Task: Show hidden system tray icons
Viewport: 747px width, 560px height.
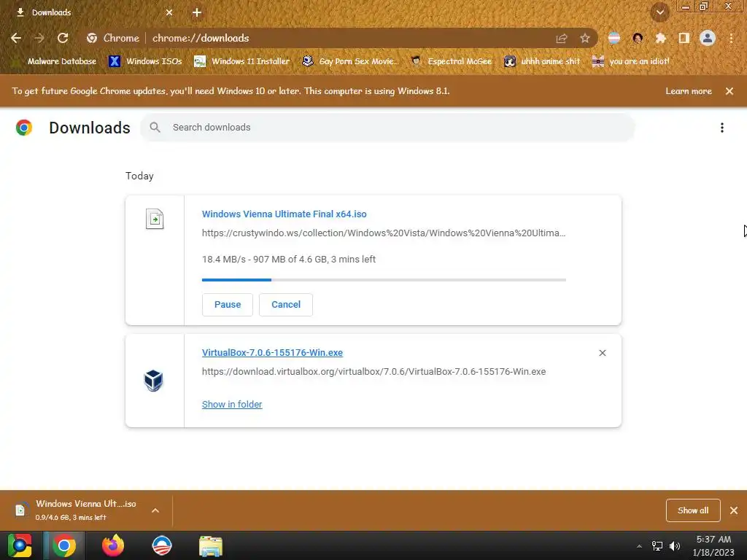Action: coord(639,547)
